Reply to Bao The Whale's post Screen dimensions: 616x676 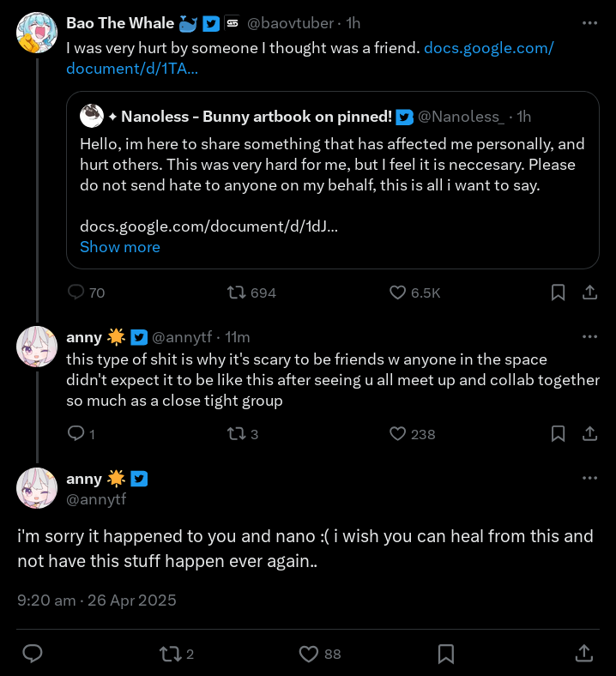coord(75,293)
